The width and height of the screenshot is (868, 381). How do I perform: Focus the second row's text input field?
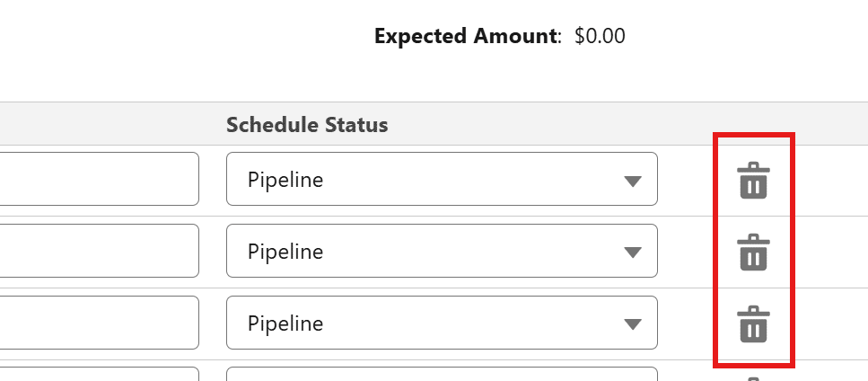click(99, 251)
